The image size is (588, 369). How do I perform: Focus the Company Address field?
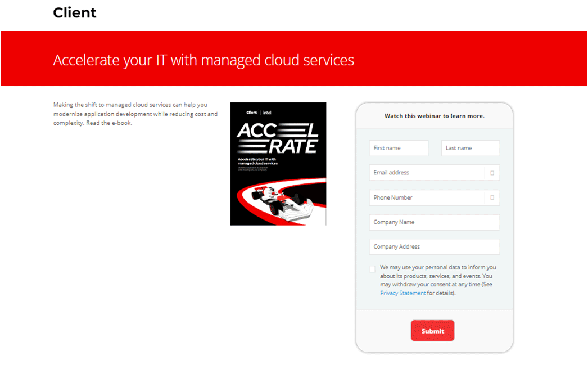pyautogui.click(x=435, y=246)
